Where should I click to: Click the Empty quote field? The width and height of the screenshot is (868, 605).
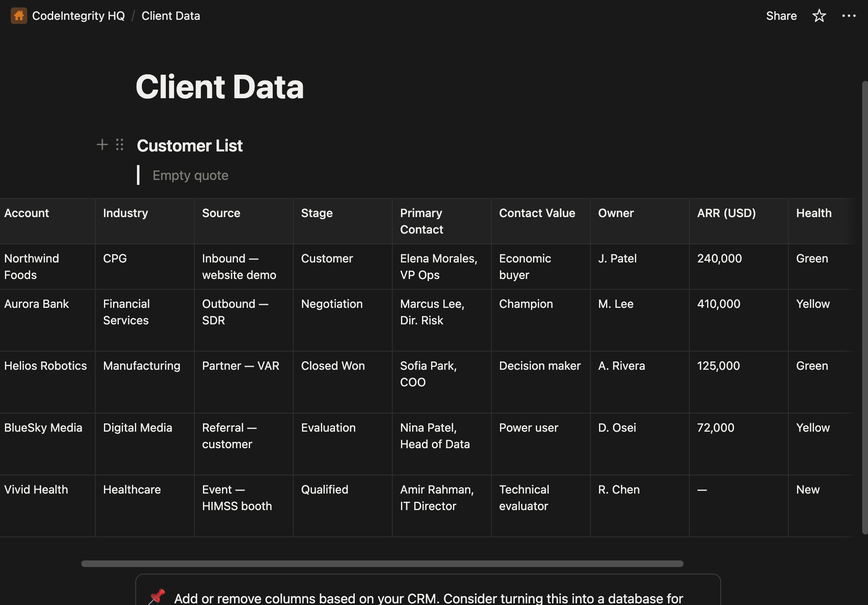pyautogui.click(x=190, y=175)
